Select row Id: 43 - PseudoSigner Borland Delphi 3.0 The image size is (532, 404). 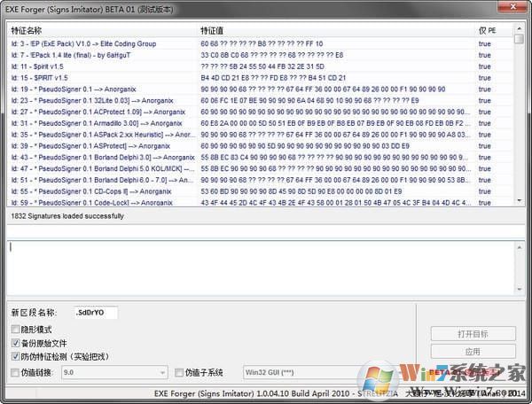coord(260,158)
